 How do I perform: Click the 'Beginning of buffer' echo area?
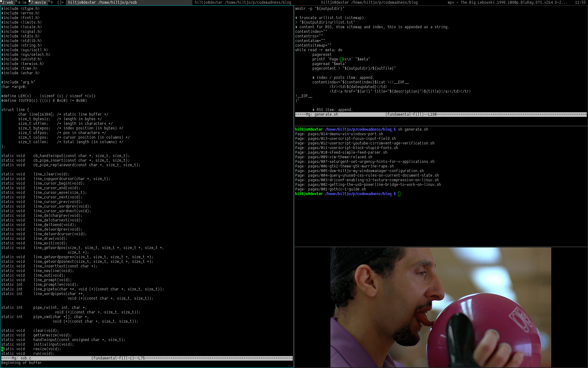tap(21, 363)
